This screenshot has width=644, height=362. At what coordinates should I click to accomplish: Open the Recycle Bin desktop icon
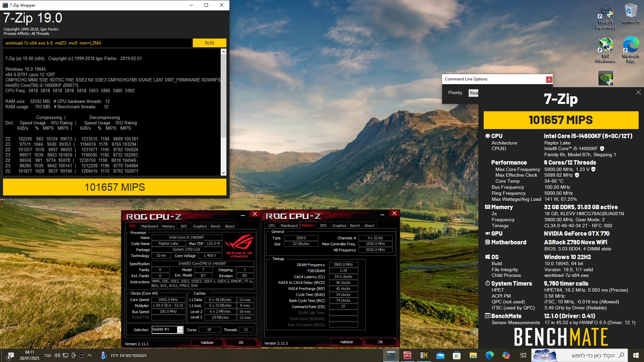(x=631, y=14)
